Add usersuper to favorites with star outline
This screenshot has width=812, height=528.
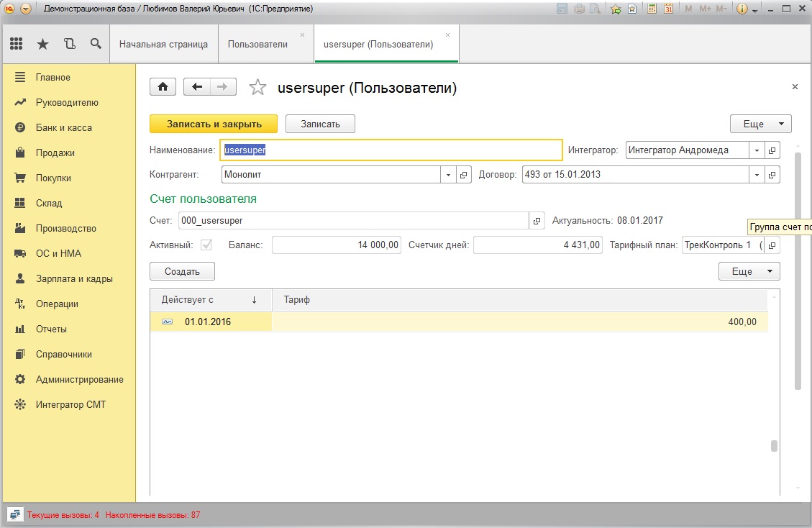point(257,87)
